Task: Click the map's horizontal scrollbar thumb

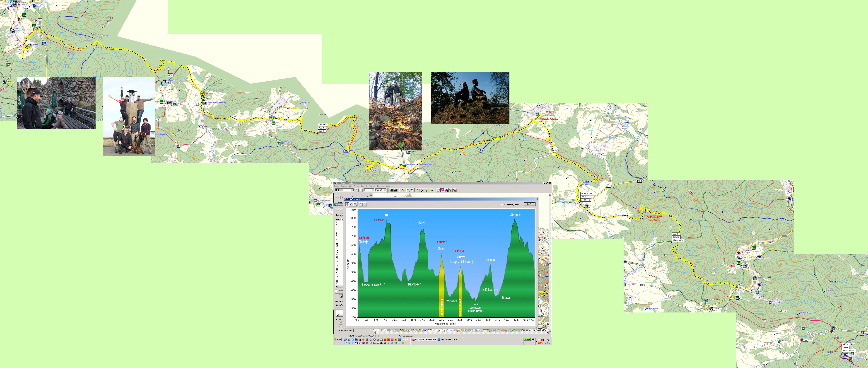Action: (461, 333)
